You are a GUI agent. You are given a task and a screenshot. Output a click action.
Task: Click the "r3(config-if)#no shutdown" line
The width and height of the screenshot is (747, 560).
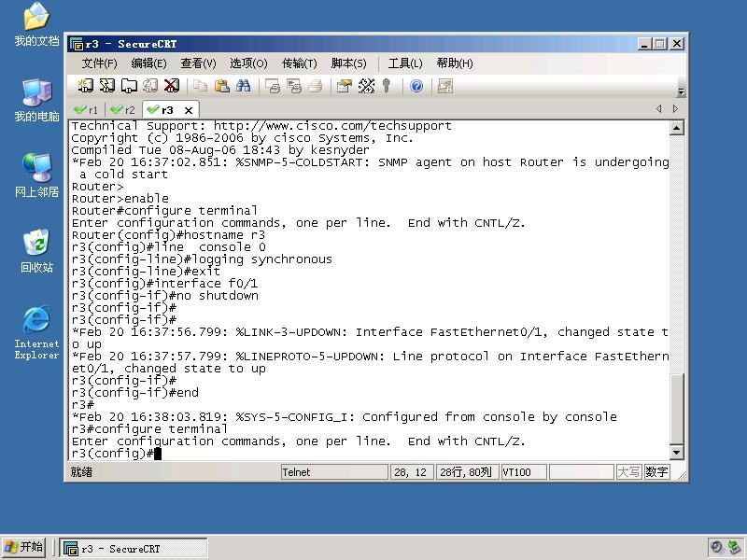(x=165, y=296)
